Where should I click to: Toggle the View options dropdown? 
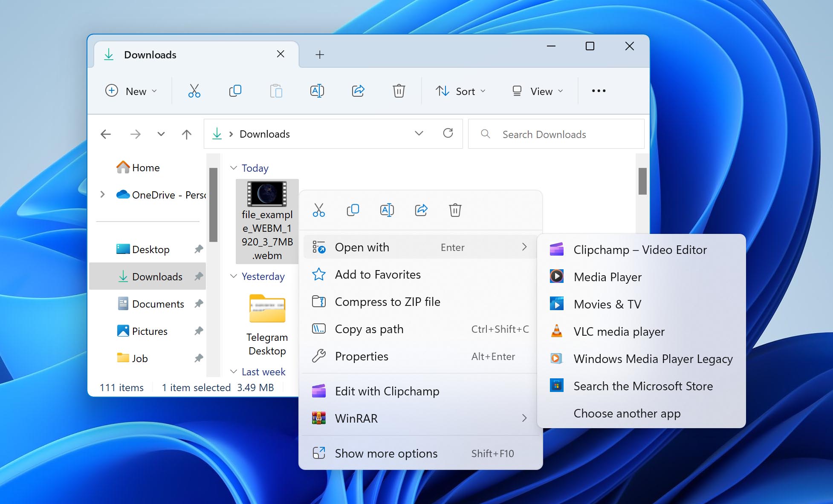pos(535,91)
